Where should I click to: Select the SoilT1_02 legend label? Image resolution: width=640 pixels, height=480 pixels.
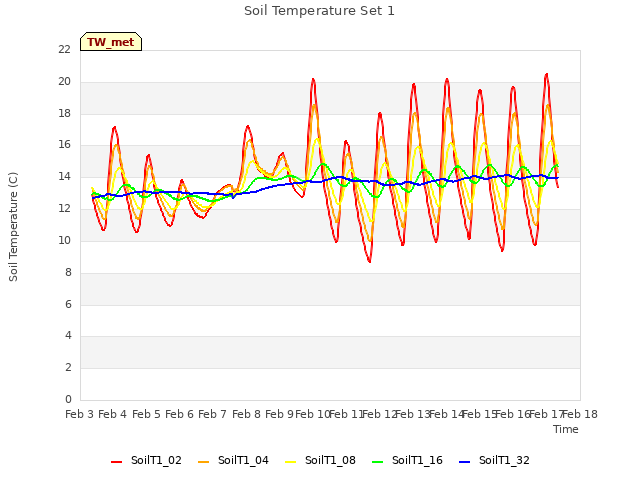pos(156,460)
